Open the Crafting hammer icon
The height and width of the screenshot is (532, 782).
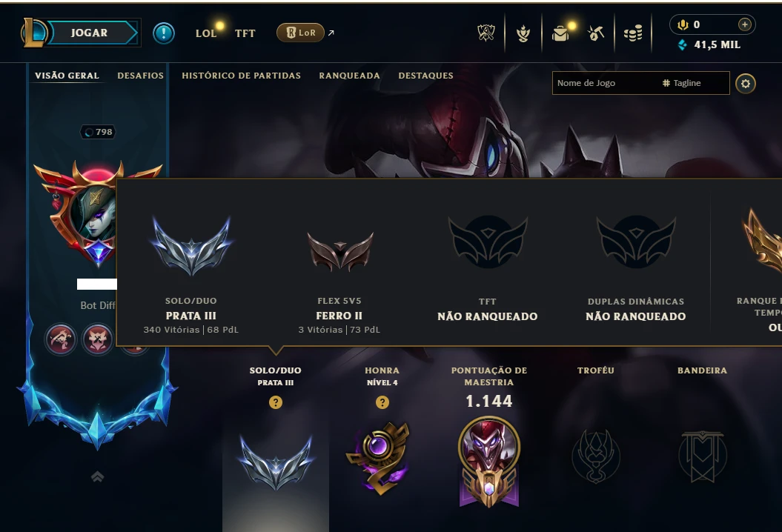click(596, 33)
